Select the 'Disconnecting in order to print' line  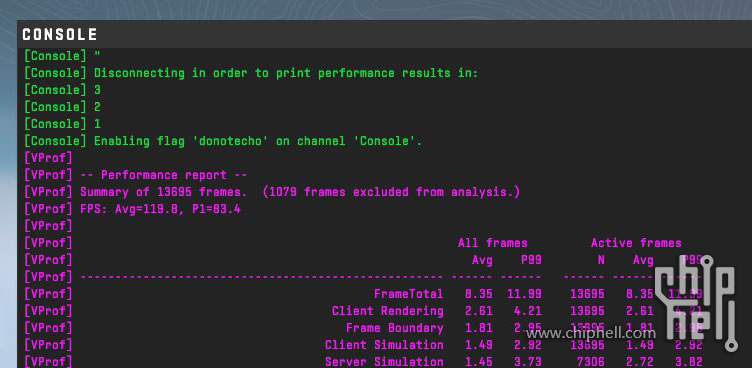[251, 73]
